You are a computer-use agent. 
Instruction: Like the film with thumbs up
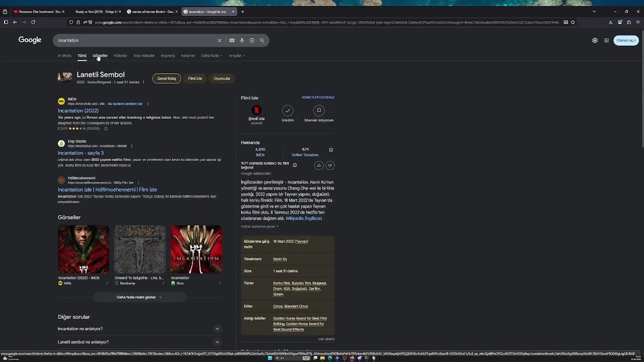(319, 165)
